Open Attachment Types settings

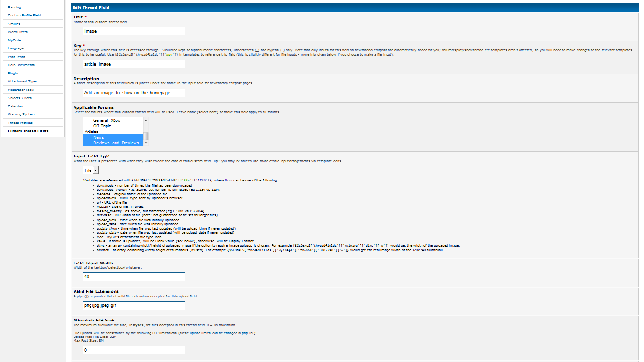(x=23, y=82)
